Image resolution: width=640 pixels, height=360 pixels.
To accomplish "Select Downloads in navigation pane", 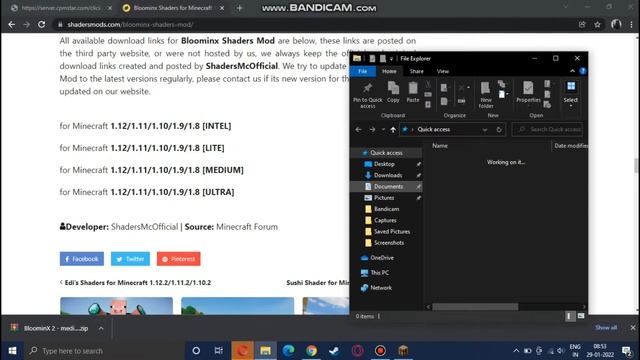I will (x=387, y=175).
